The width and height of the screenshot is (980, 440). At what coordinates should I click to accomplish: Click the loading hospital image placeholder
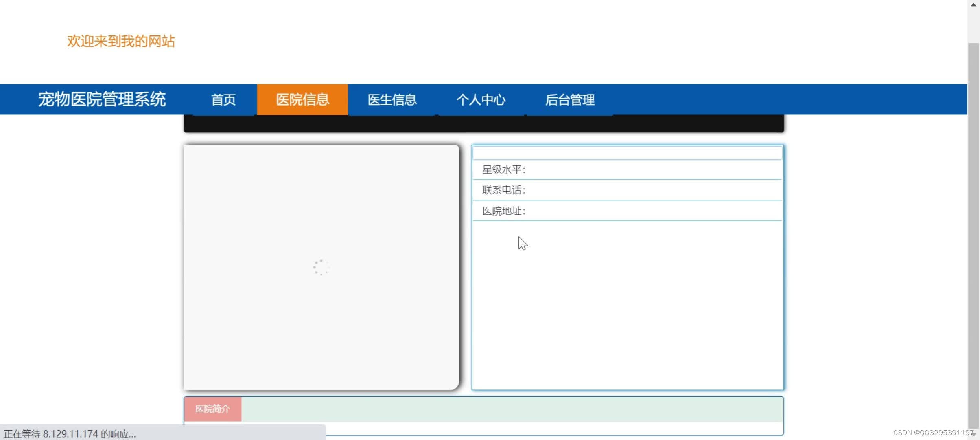[322, 267]
